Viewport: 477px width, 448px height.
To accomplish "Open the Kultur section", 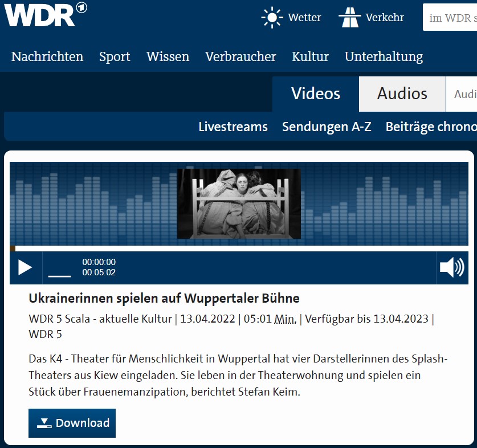I will (310, 56).
